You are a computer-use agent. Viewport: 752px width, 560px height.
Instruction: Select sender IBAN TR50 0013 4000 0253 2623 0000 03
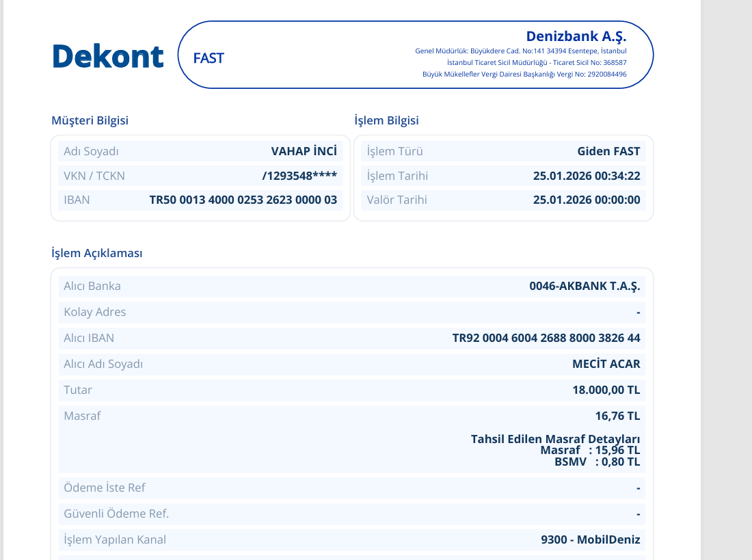coord(243,200)
